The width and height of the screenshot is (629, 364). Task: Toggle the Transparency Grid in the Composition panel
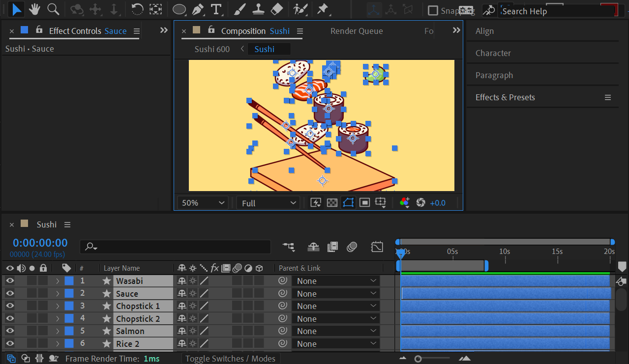332,202
